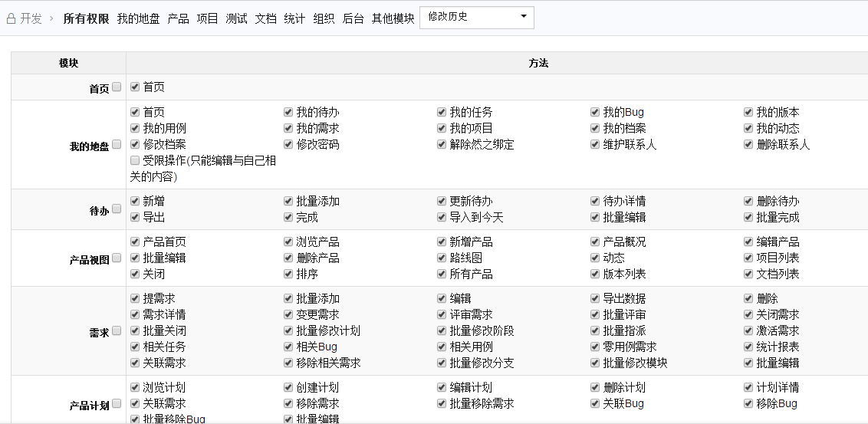Uncheck 导出数据 in the 需求 row
This screenshot has width=868, height=424.
click(x=595, y=298)
